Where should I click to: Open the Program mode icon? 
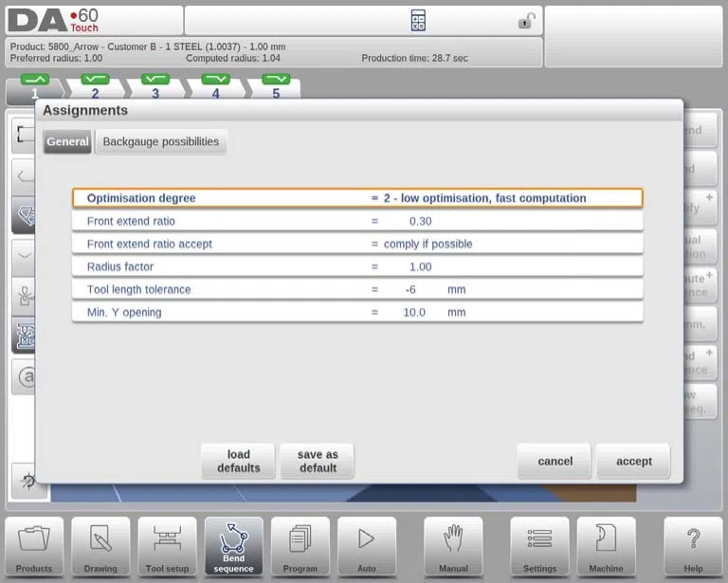coord(300,547)
